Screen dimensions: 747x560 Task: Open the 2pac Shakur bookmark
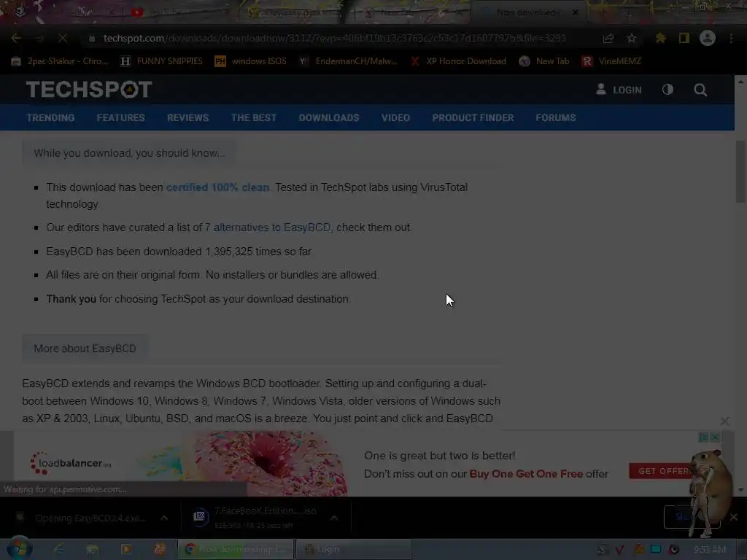[x=60, y=61]
